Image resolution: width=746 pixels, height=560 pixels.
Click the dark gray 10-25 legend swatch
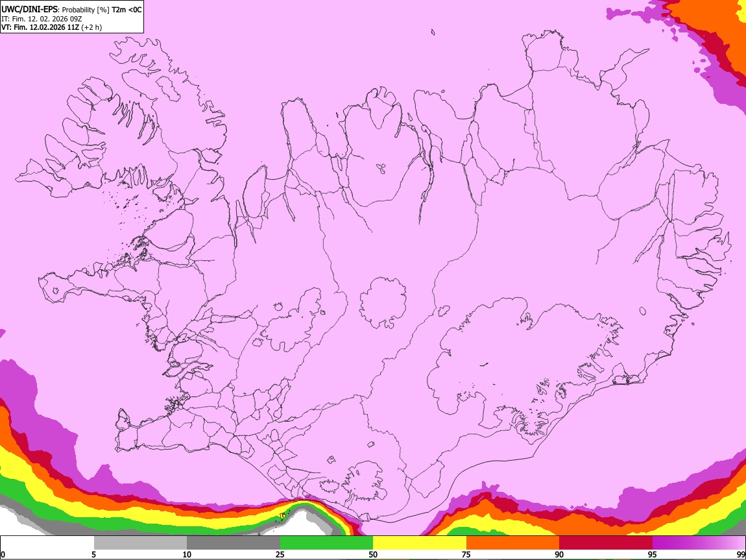coord(234,543)
